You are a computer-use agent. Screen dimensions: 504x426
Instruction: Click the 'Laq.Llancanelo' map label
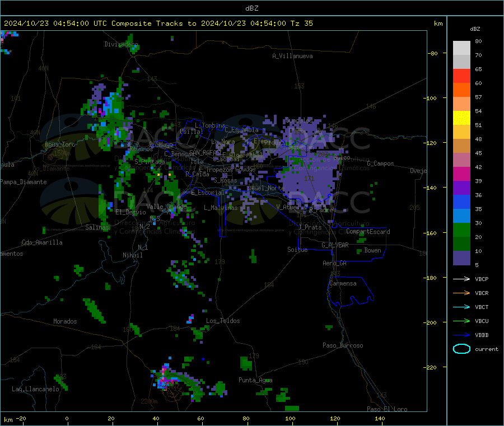coord(35,389)
